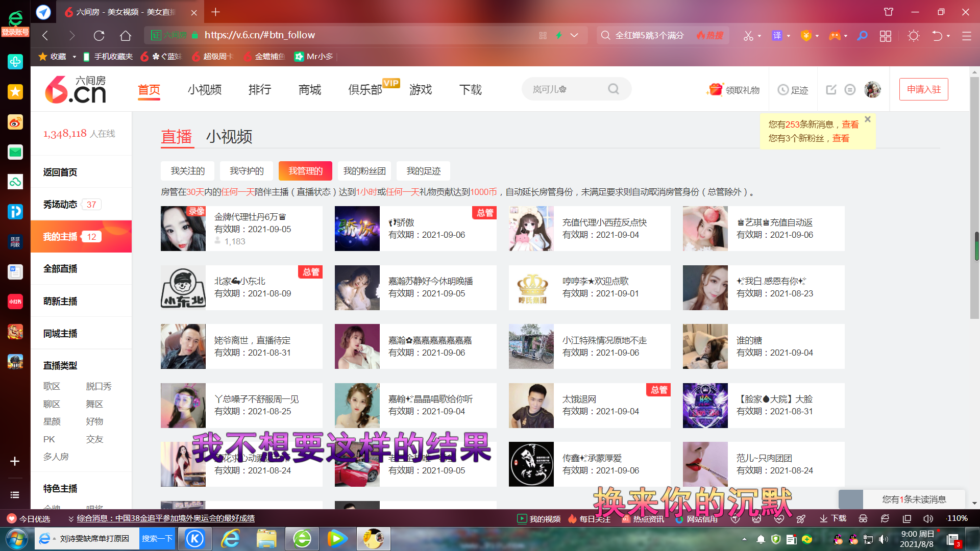Image resolution: width=980 pixels, height=551 pixels.
Task: Click the site search magnifier icon
Action: pyautogui.click(x=614, y=89)
